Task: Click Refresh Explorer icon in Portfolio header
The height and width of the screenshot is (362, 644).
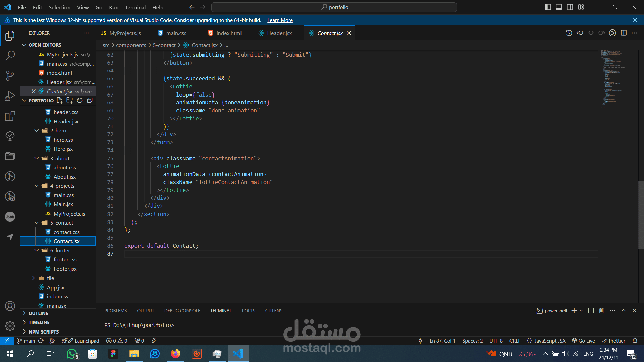Action: [79, 100]
